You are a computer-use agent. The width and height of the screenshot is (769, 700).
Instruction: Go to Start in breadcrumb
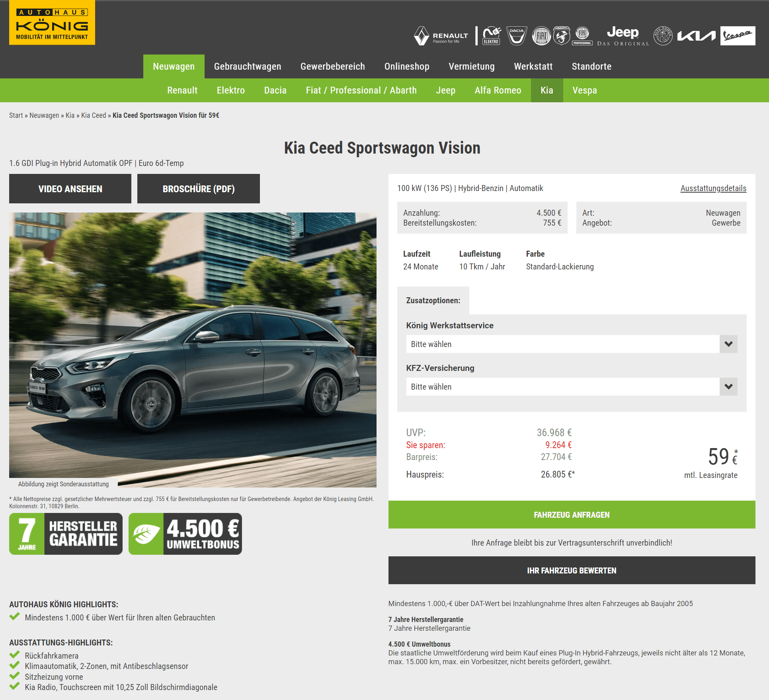(16, 115)
